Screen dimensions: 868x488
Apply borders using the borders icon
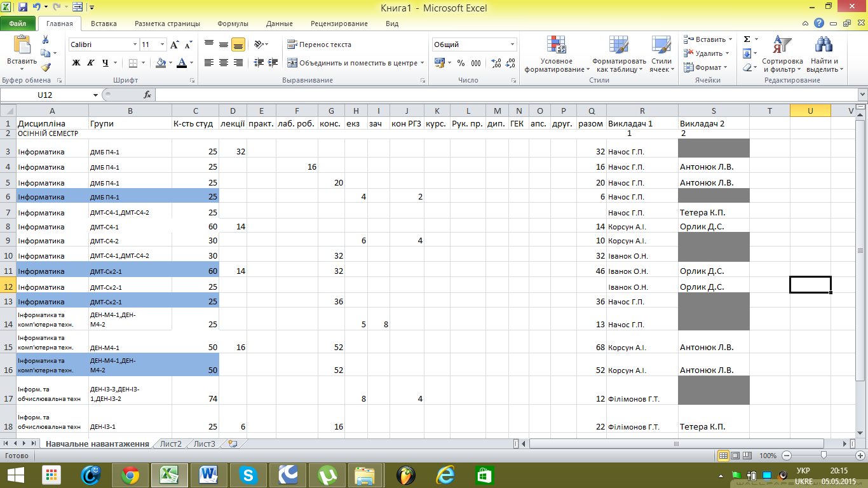click(x=133, y=63)
